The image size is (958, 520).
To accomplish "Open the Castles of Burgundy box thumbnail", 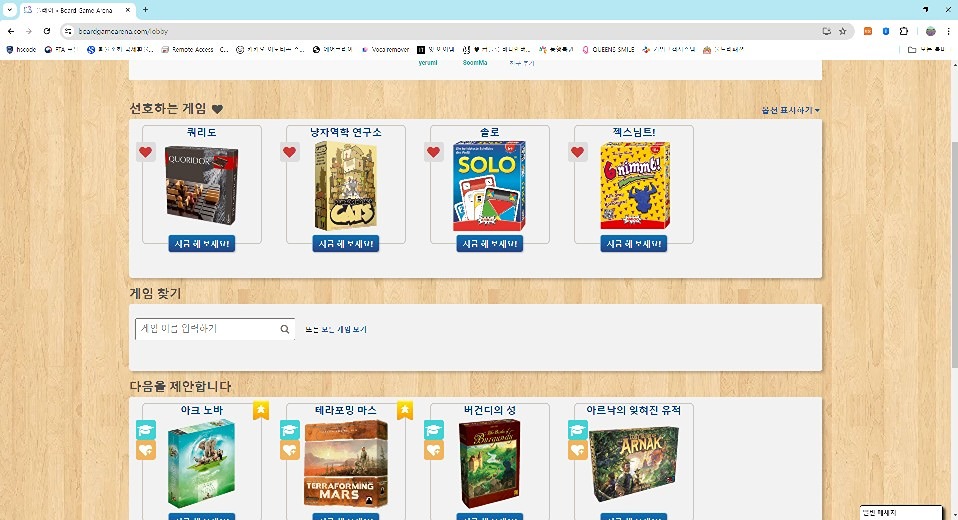I will pos(489,463).
